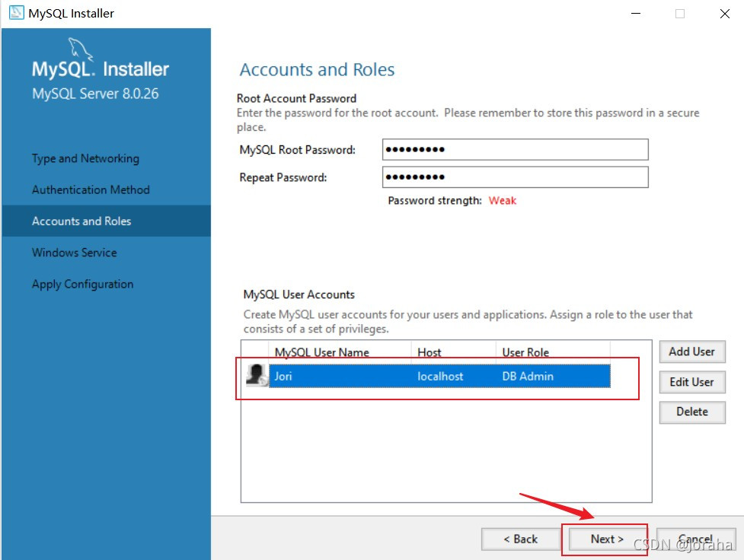Click the MySQL Installer title bar icon
This screenshot has width=744, height=560.
point(16,13)
